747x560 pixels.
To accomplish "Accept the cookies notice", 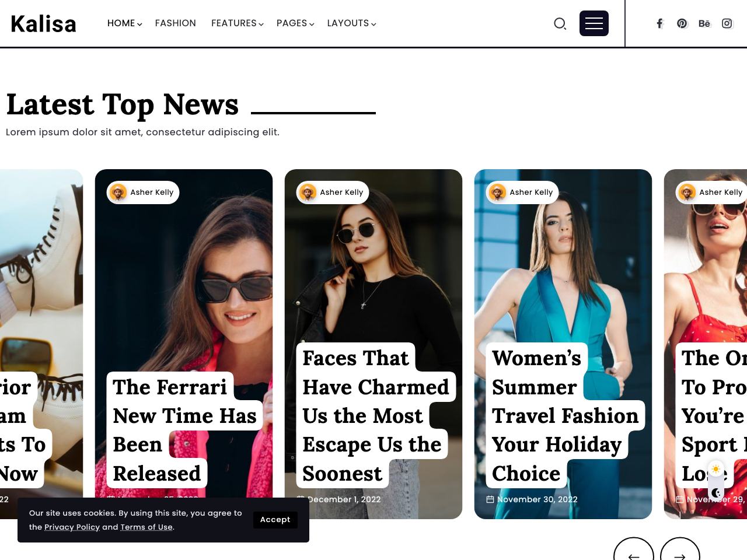I will tap(275, 520).
